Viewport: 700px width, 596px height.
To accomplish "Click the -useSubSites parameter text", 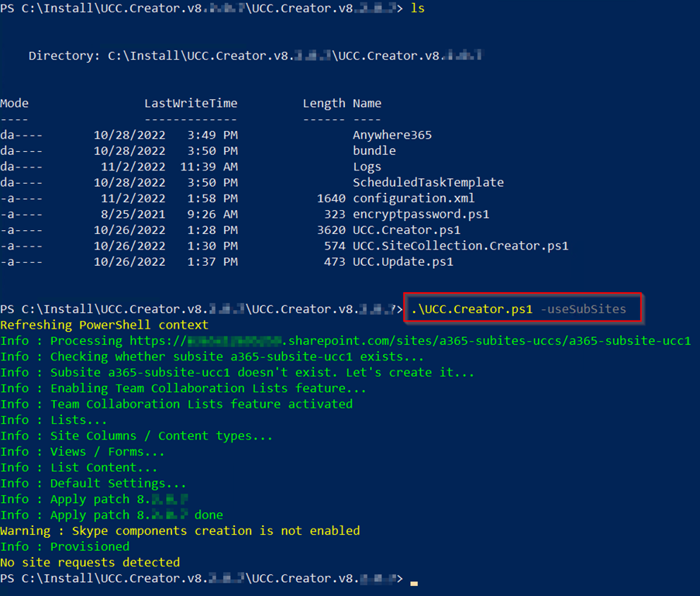I will (582, 309).
